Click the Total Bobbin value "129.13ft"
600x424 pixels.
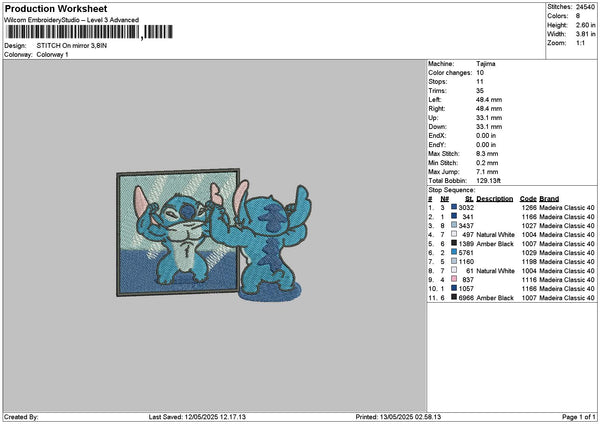(x=488, y=181)
